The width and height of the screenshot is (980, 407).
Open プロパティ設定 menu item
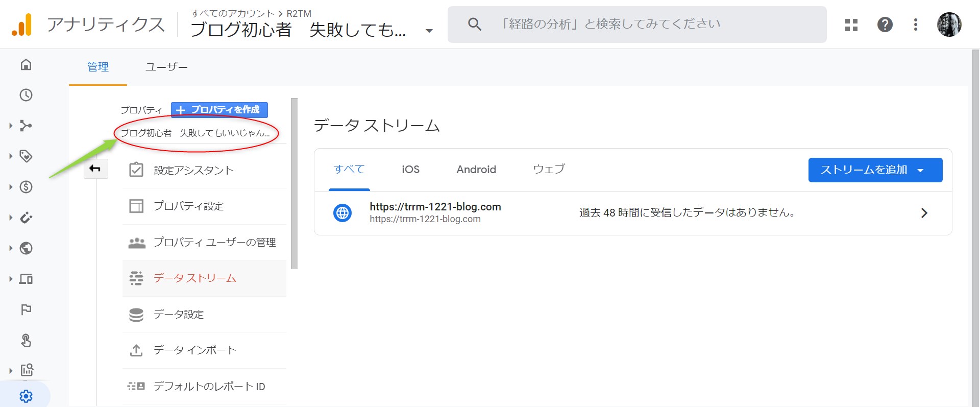[189, 206]
